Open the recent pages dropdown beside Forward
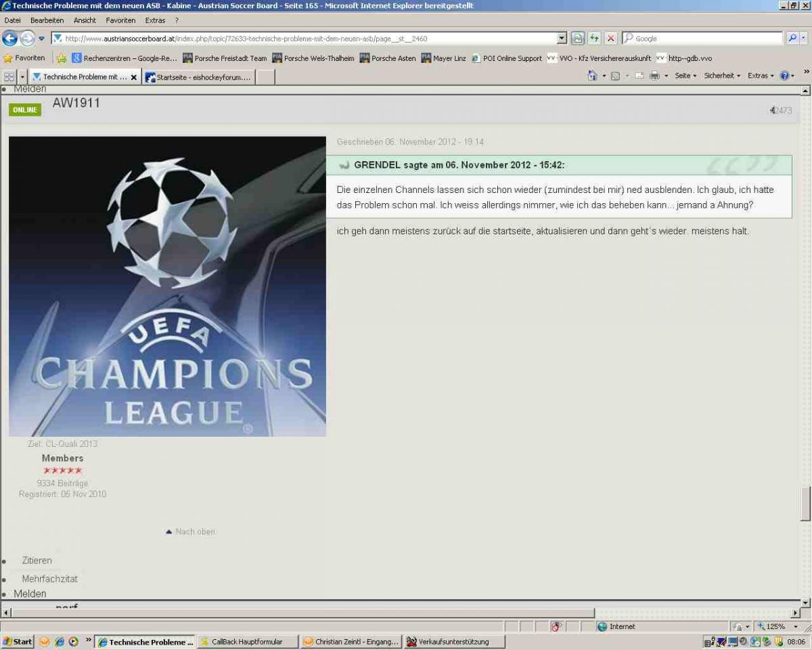This screenshot has width=812, height=650. (x=41, y=39)
